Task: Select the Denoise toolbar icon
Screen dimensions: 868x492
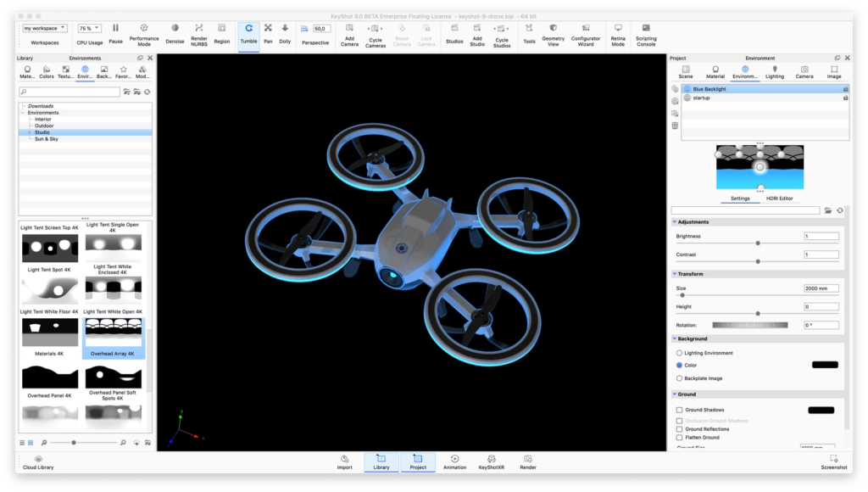Action: [175, 34]
